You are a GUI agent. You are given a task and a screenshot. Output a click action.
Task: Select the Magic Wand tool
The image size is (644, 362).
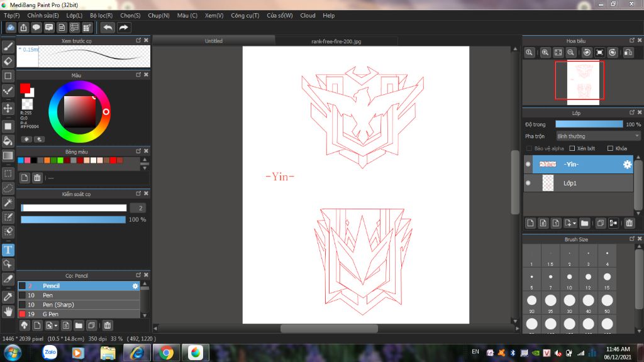click(x=8, y=203)
